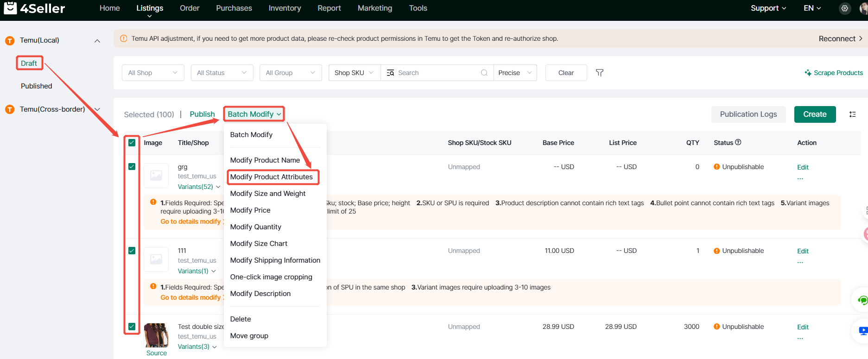
Task: Open the All Status dropdown
Action: tap(222, 73)
